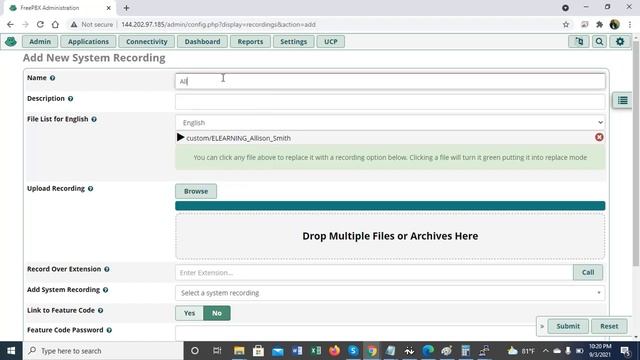Bookmark this page with the star
This screenshot has height=360, width=640.
point(566,24)
